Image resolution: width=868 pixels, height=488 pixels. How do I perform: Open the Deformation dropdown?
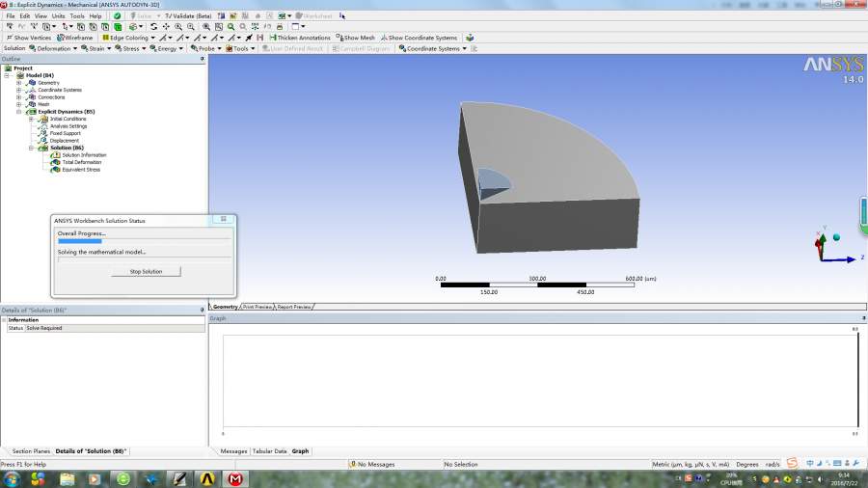[56, 48]
